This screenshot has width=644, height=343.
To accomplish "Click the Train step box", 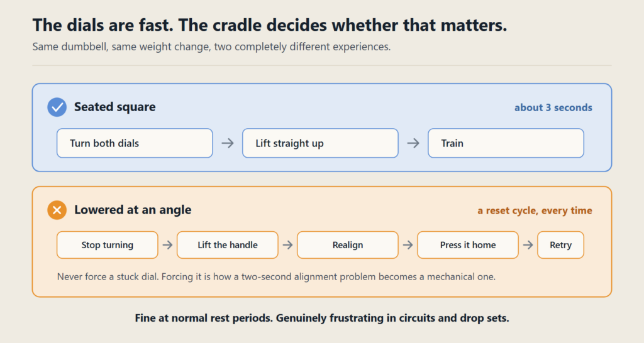I will coord(506,143).
